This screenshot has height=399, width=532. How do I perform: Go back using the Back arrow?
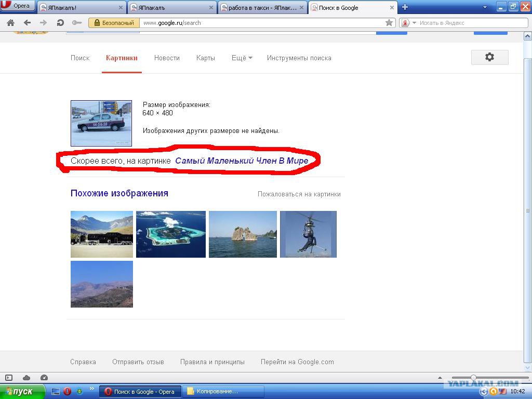click(x=27, y=23)
